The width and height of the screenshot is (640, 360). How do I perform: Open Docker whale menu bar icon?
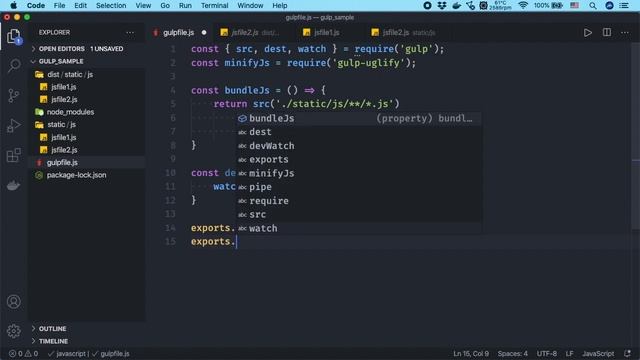click(456, 5)
